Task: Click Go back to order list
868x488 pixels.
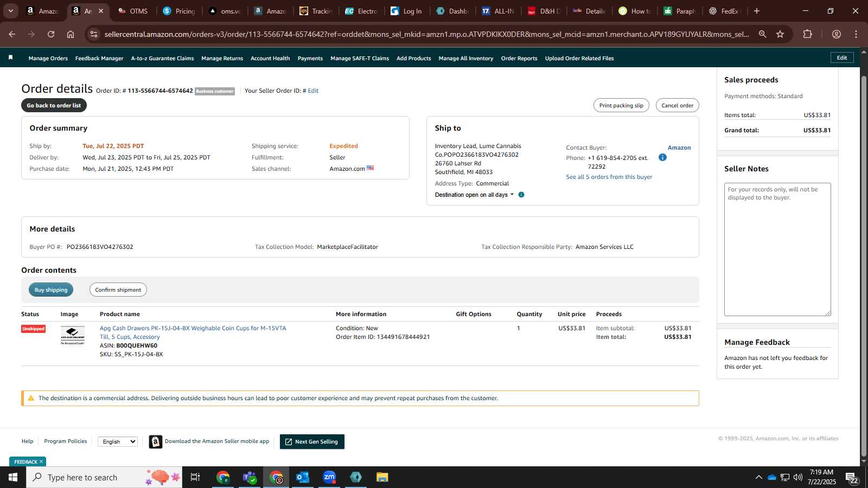Action: pos(54,105)
